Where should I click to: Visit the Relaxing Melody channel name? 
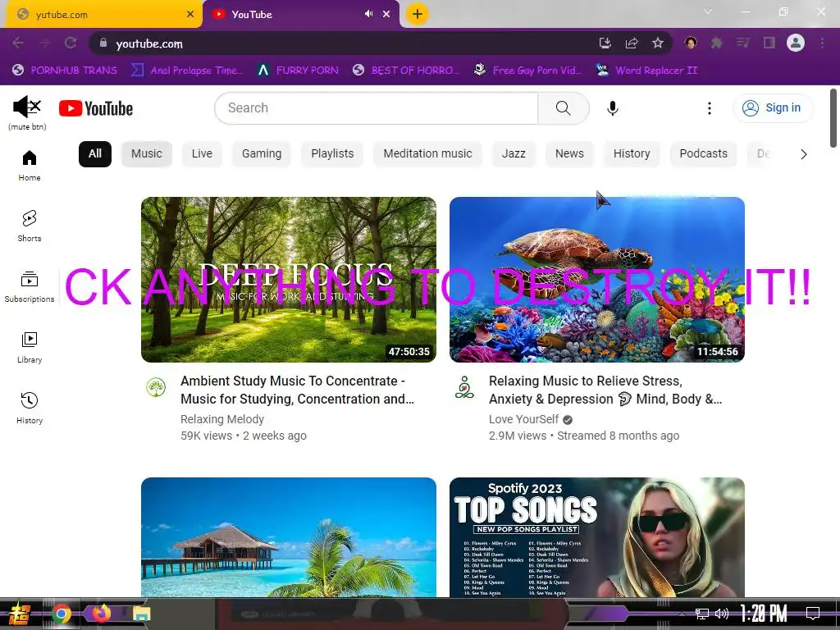point(222,419)
